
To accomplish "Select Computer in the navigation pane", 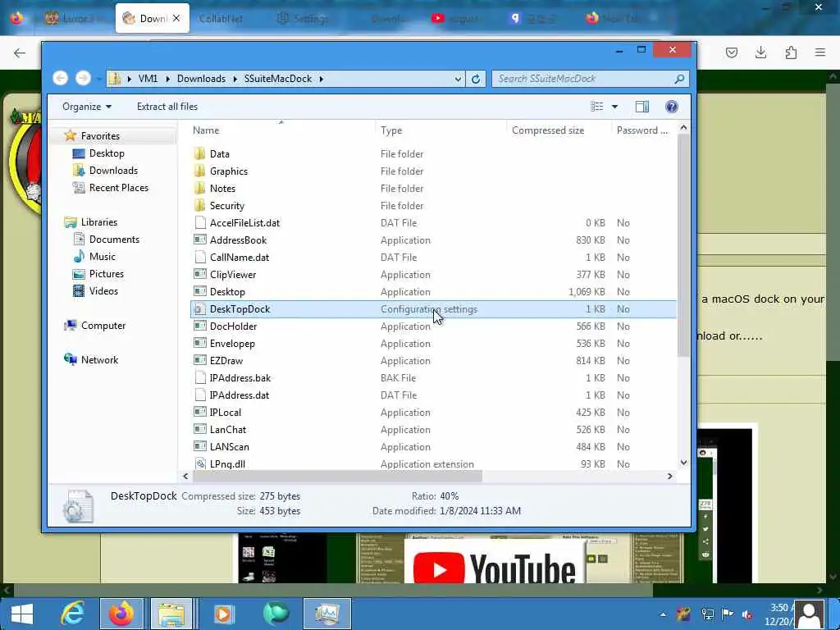I will pos(103,326).
